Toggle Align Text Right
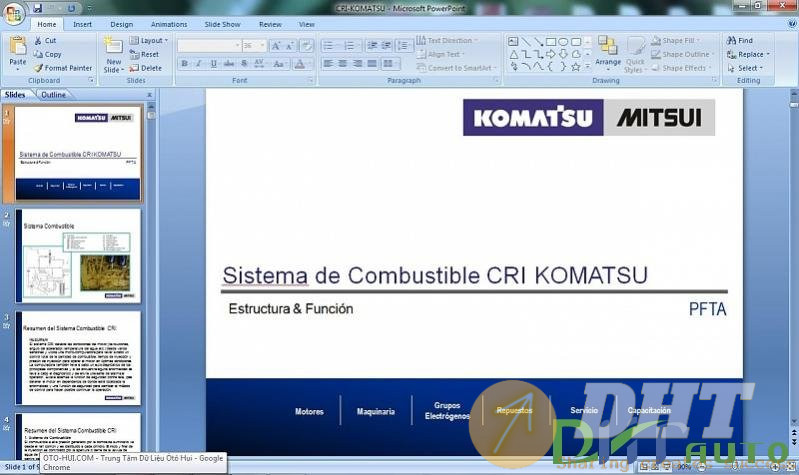799x475 pixels. click(358, 64)
